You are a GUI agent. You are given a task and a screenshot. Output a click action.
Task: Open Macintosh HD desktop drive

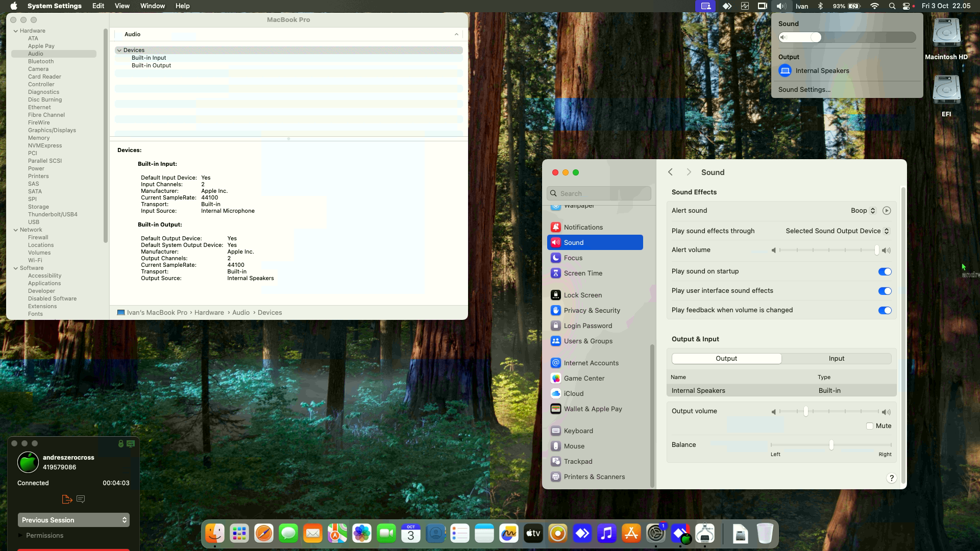tap(946, 39)
